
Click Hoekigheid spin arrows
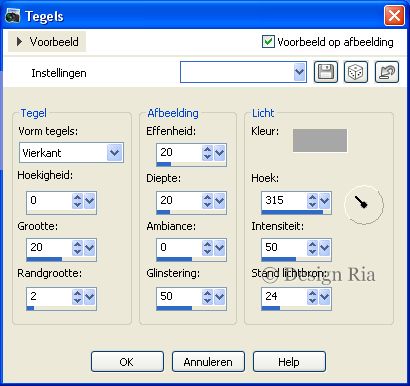point(77,201)
